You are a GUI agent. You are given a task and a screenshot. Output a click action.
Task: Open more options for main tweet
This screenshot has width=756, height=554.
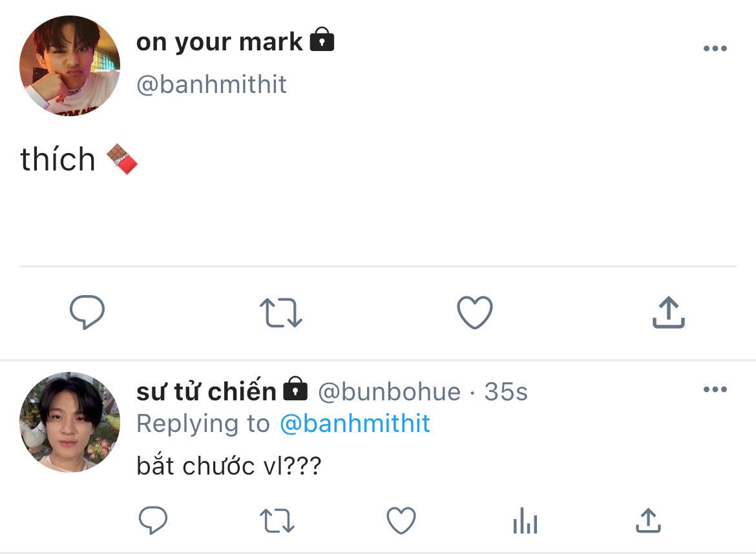click(x=715, y=48)
